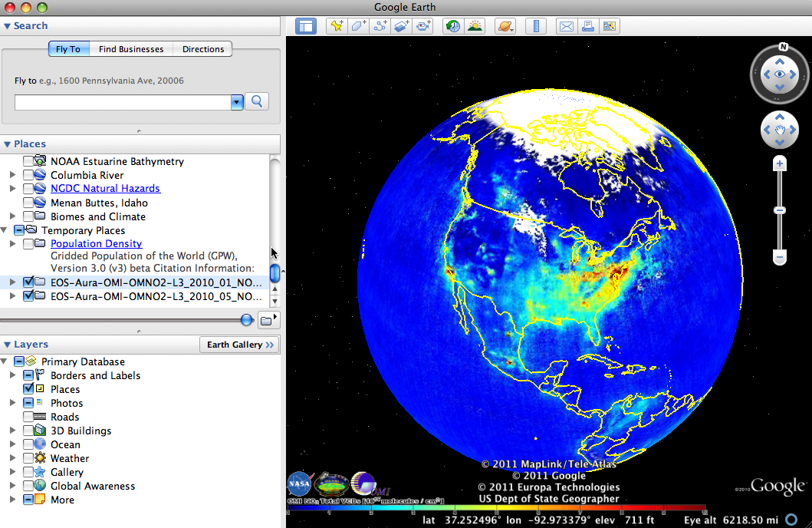
Task: Click the zoom slider handle
Action: click(x=780, y=210)
